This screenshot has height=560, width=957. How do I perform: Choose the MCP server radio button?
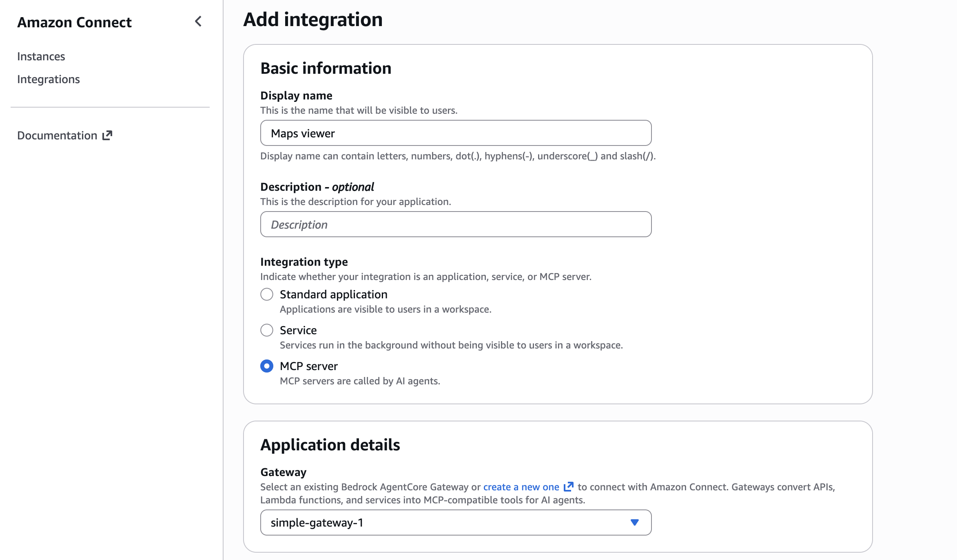click(x=267, y=366)
